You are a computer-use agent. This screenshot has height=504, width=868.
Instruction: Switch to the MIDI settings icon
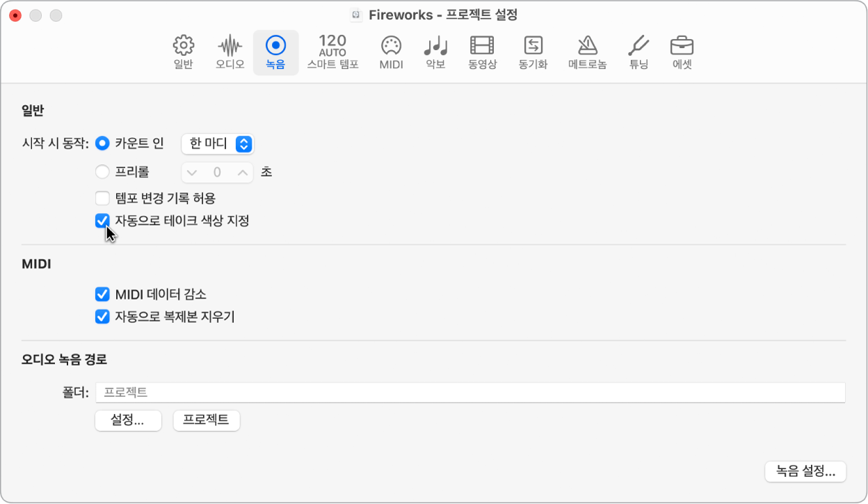click(x=392, y=53)
